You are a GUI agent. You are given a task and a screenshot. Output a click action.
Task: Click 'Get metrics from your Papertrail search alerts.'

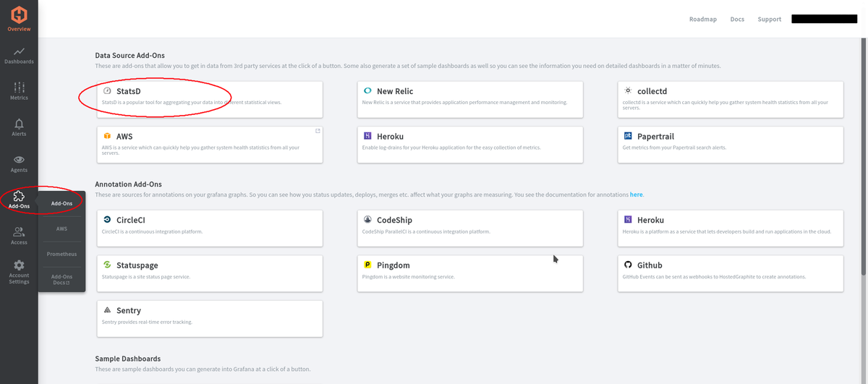coord(674,148)
